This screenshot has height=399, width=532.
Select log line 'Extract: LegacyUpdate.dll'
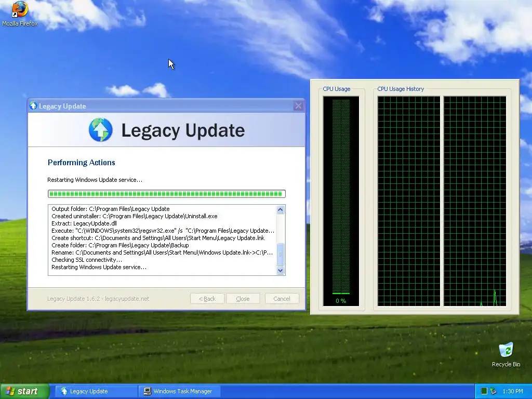click(x=84, y=223)
